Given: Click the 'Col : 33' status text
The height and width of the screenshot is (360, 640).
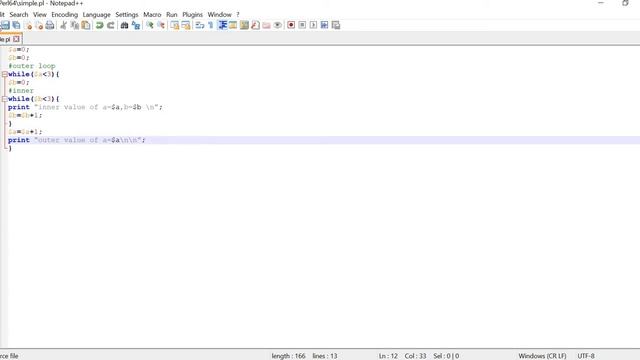Looking at the screenshot, I should click(416, 356).
